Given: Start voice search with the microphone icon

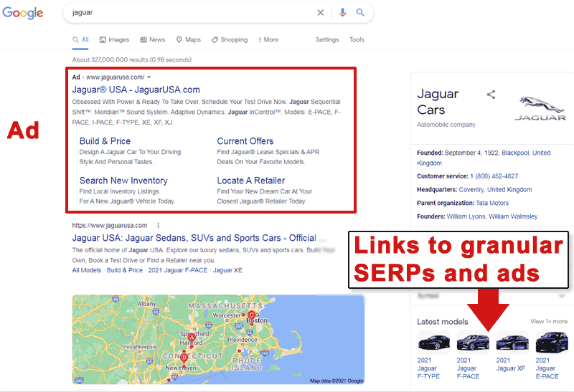Looking at the screenshot, I should (x=342, y=12).
